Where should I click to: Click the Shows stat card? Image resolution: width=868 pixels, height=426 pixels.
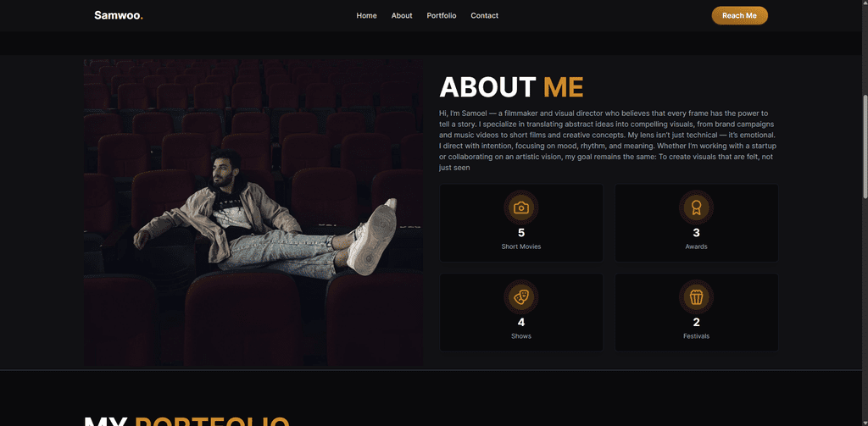521,312
